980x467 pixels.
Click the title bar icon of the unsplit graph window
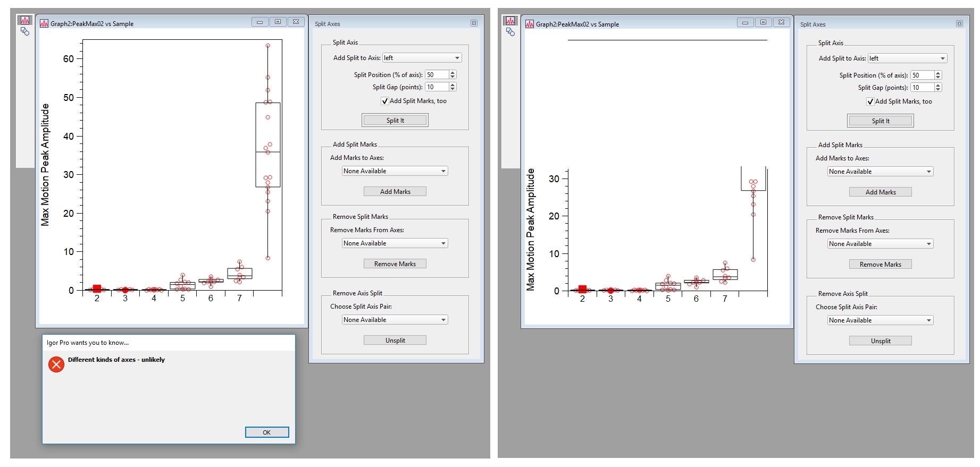tap(44, 23)
